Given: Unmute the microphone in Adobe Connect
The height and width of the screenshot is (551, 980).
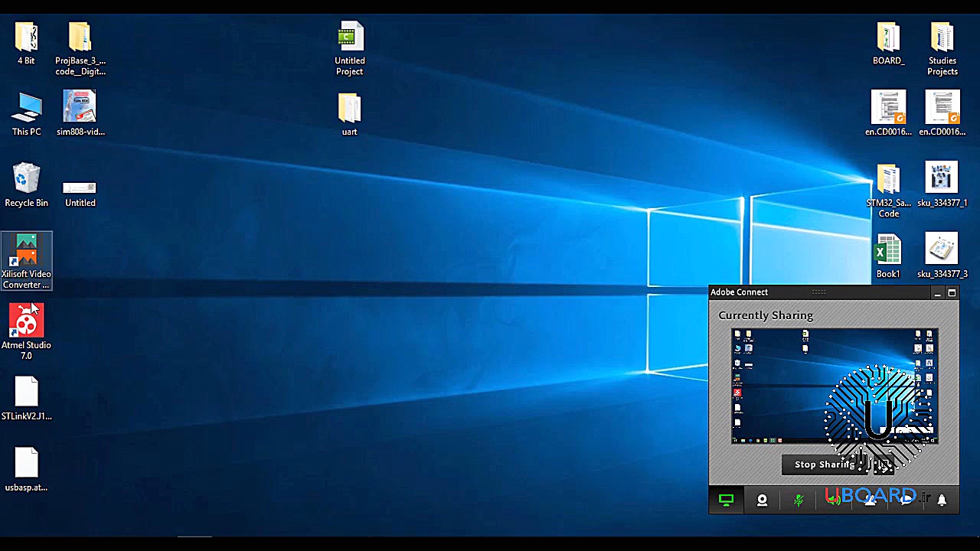Looking at the screenshot, I should (799, 500).
